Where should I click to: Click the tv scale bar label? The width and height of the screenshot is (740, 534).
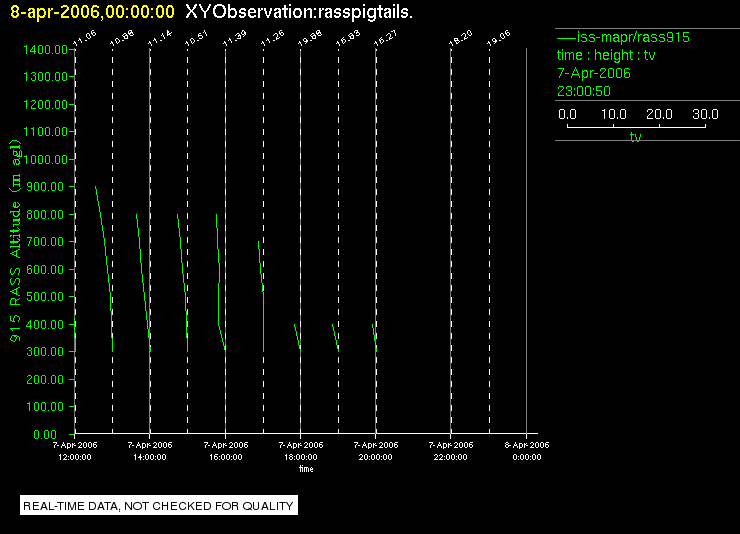pyautogui.click(x=635, y=137)
